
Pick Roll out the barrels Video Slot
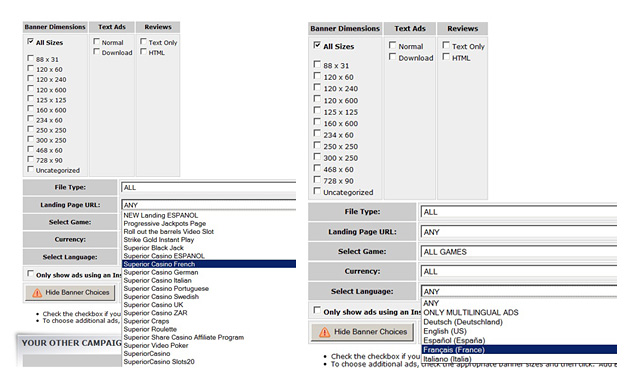click(209, 231)
